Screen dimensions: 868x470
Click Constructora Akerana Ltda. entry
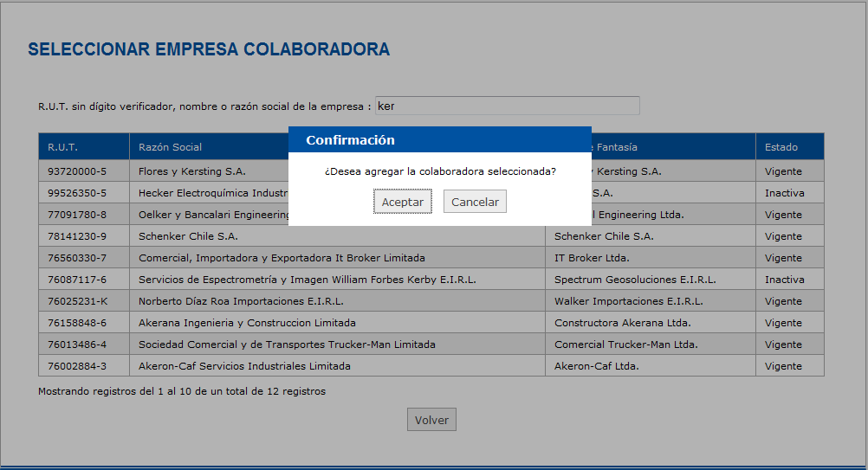coord(622,323)
